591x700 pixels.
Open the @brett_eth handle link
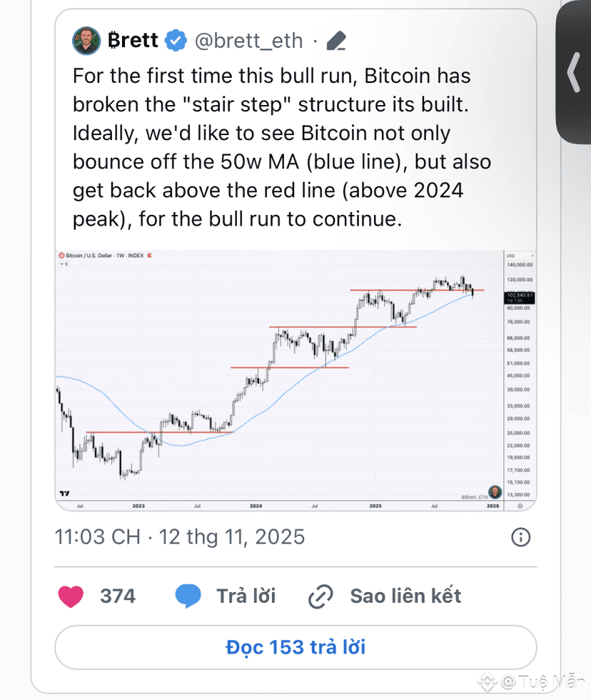coord(249,41)
